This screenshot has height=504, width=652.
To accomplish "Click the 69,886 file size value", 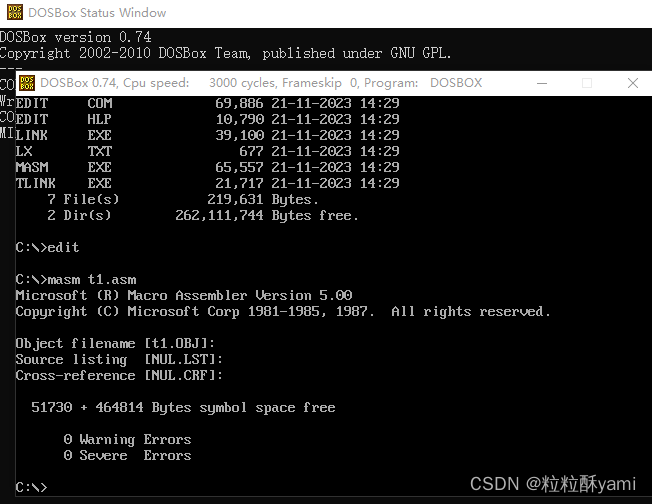I will point(239,103).
